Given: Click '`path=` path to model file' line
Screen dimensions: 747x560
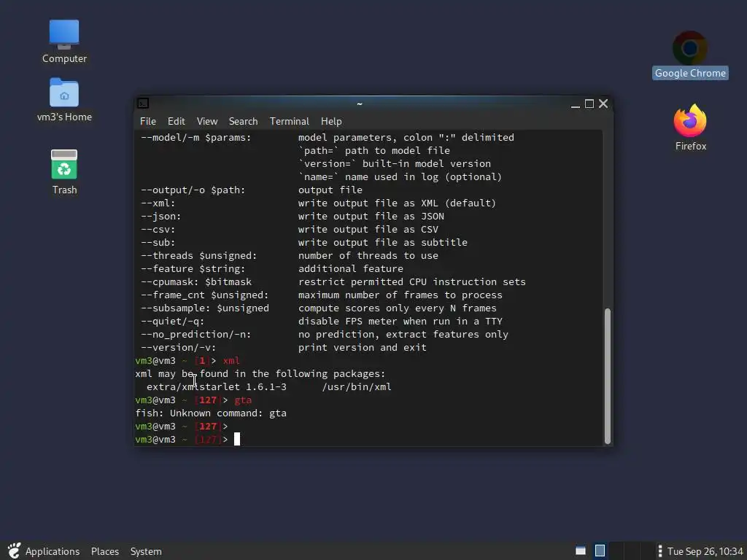Looking at the screenshot, I should coord(374,150).
